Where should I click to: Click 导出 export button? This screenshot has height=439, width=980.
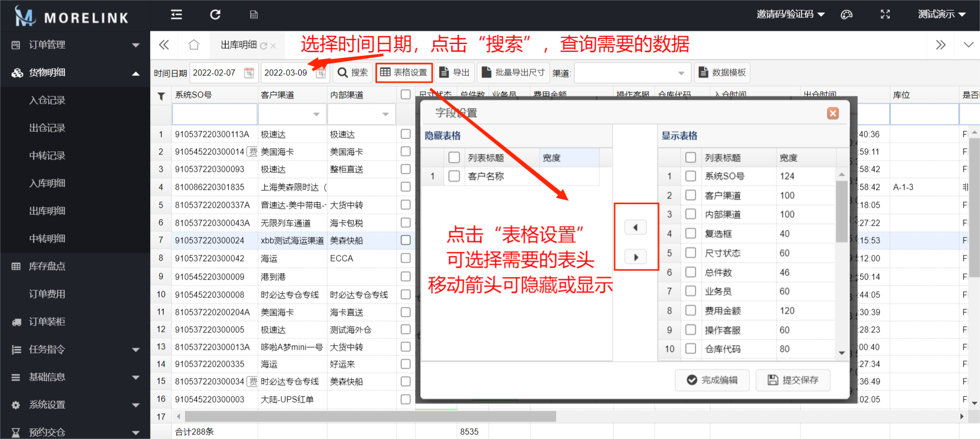455,73
